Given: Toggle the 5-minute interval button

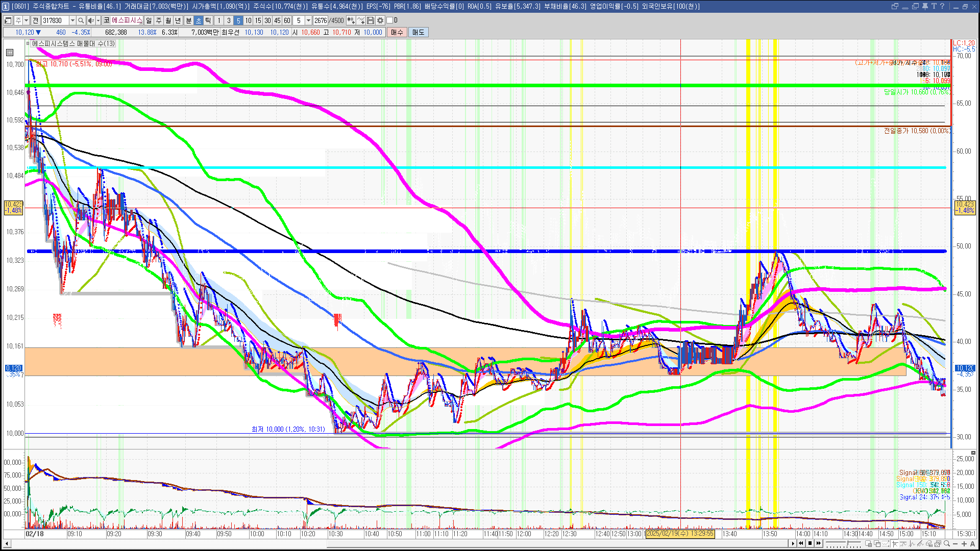Looking at the screenshot, I should click(x=238, y=20).
